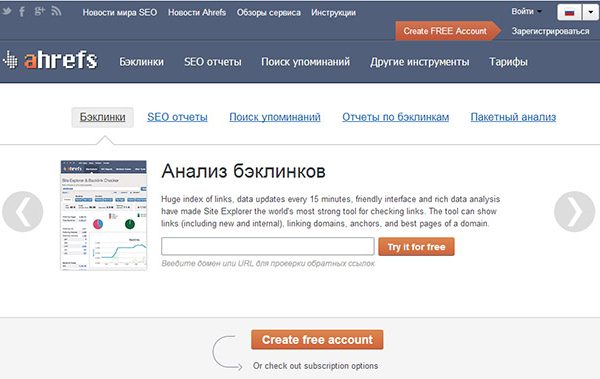Select the Russian flag language button
This screenshot has height=379, width=600.
click(x=569, y=13)
